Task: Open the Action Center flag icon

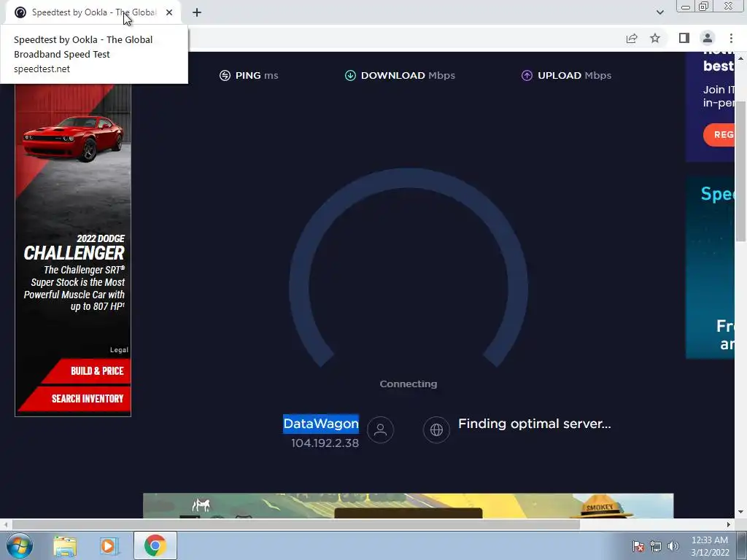Action: 638,546
